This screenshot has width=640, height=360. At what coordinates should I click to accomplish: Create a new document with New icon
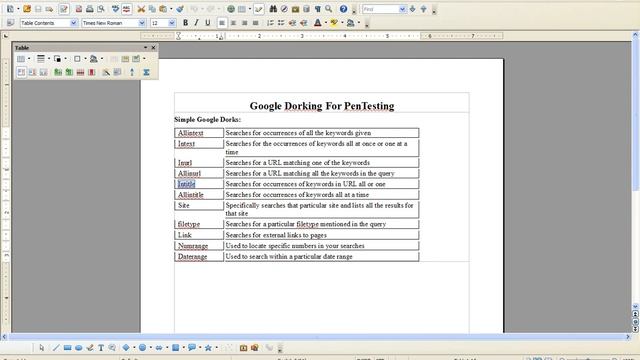10,9
